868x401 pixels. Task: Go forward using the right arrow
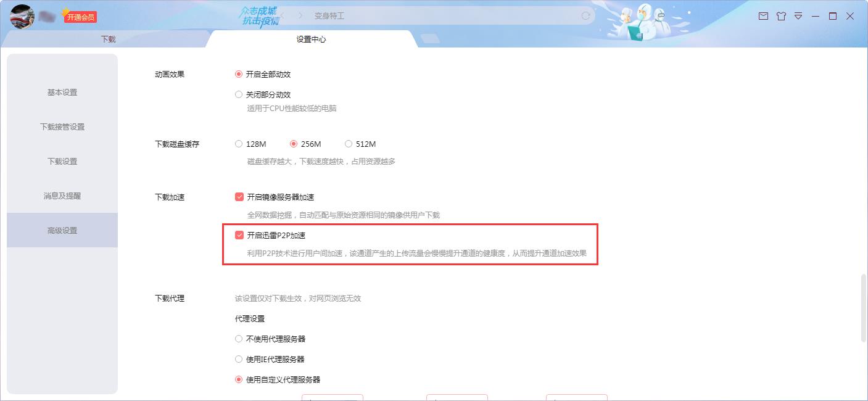point(300,15)
